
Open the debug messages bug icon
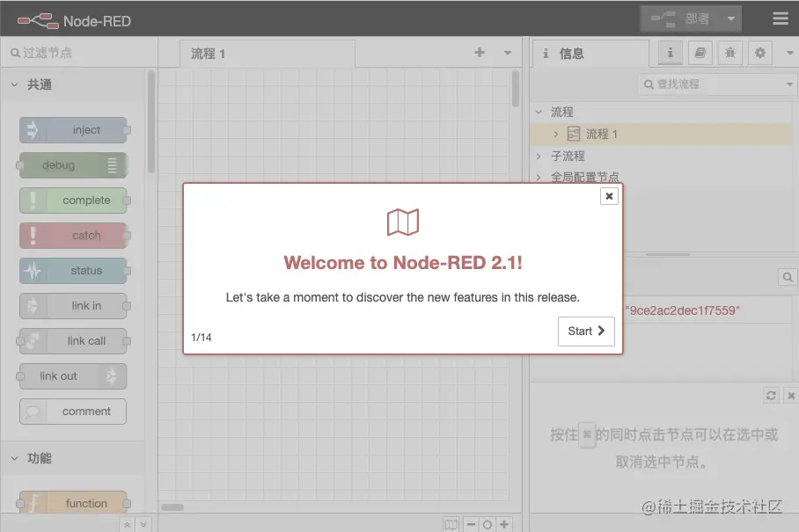(730, 53)
